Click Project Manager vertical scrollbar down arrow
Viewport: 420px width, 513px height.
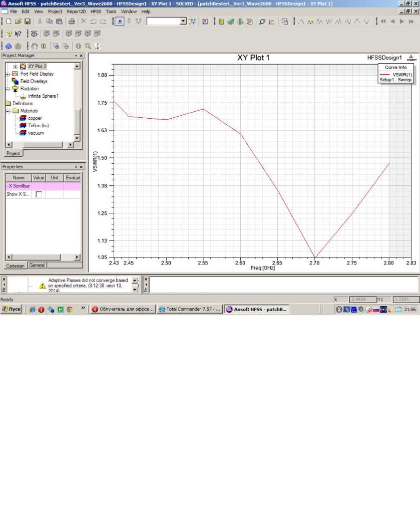(x=77, y=137)
